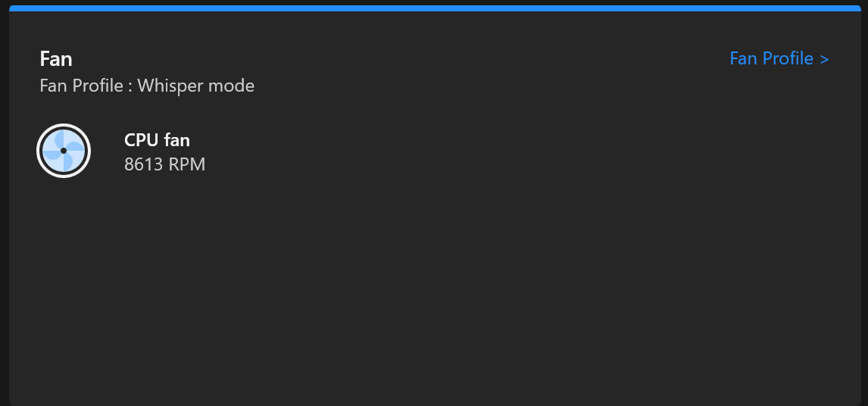
Task: Click the chevron after Fan Profile
Action: coord(824,59)
